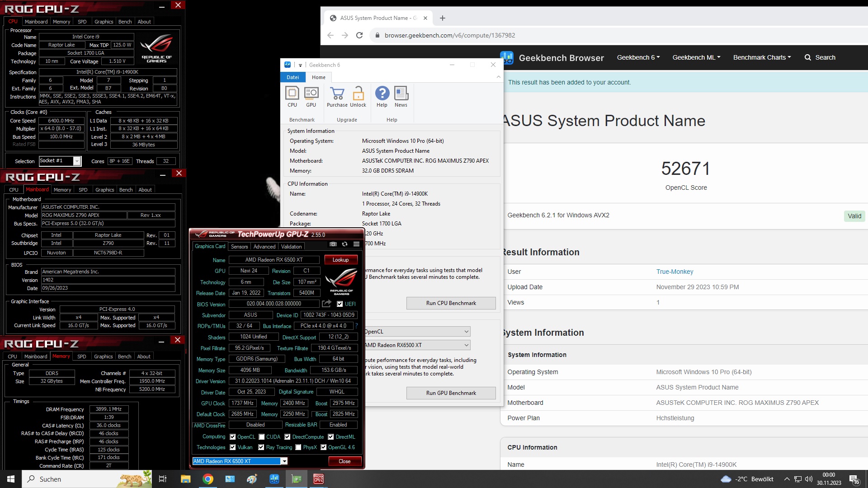Open Windows Start menu
Viewport: 868px width, 488px height.
11,479
